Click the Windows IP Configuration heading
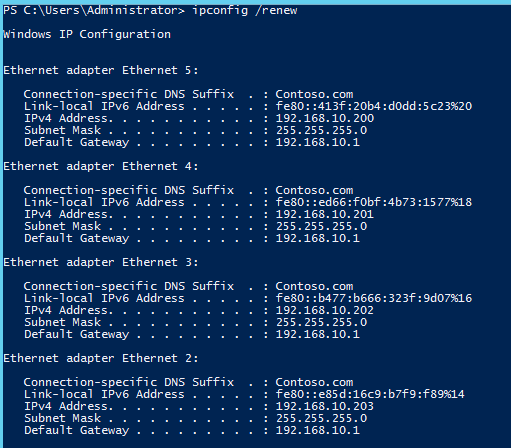The width and height of the screenshot is (511, 448). (x=87, y=34)
